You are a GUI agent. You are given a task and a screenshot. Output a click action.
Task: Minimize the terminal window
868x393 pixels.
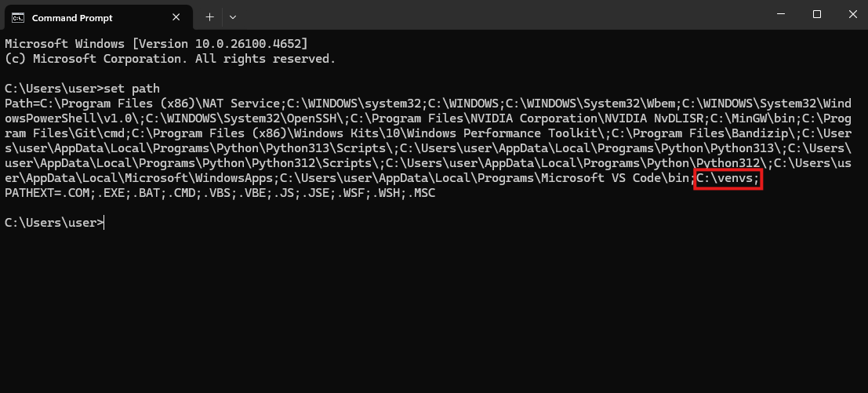[780, 14]
